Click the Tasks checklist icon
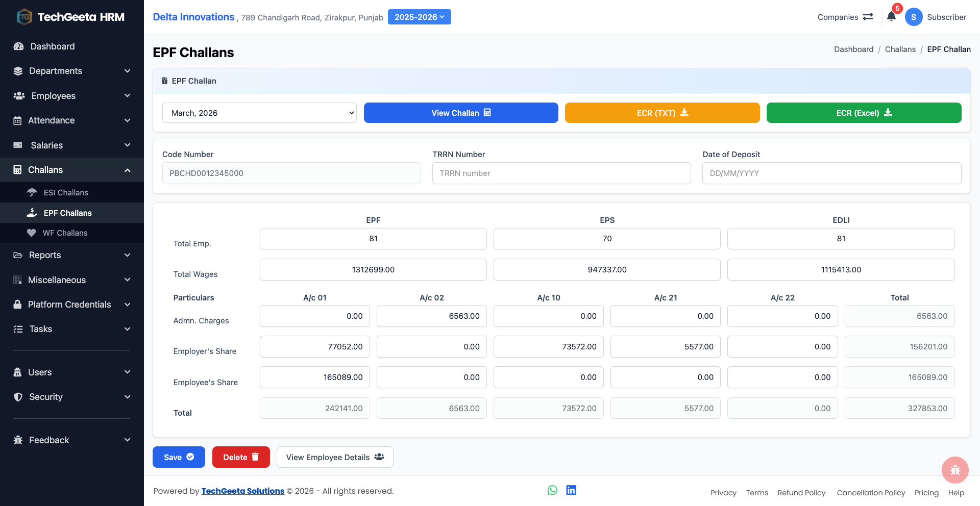 click(x=18, y=329)
